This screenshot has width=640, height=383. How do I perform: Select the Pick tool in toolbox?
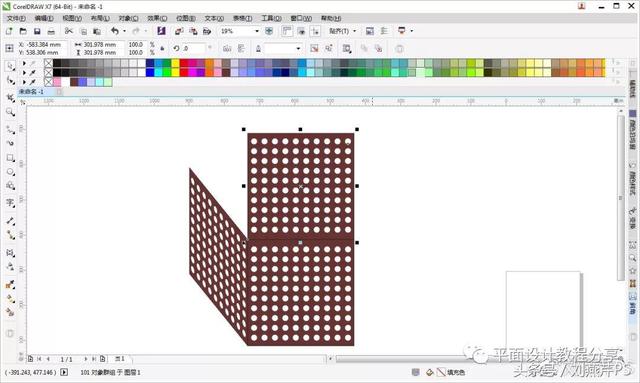10,66
